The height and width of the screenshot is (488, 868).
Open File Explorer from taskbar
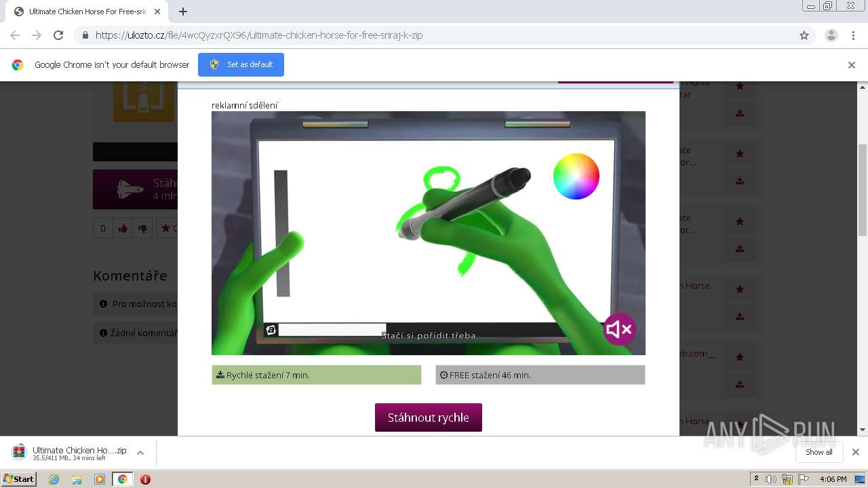(77, 479)
